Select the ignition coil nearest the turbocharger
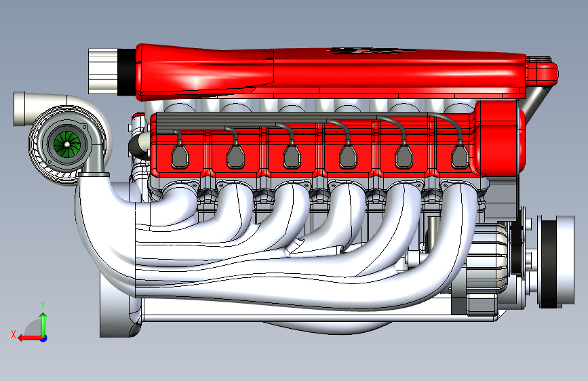The height and width of the screenshot is (381, 588). tap(180, 155)
